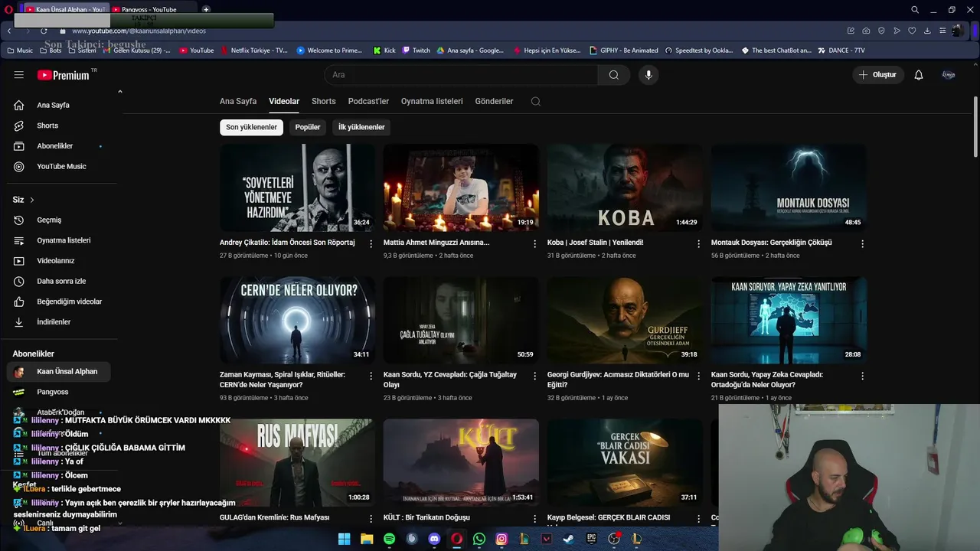The width and height of the screenshot is (980, 551).
Task: Open the notifications bell
Action: 919,75
